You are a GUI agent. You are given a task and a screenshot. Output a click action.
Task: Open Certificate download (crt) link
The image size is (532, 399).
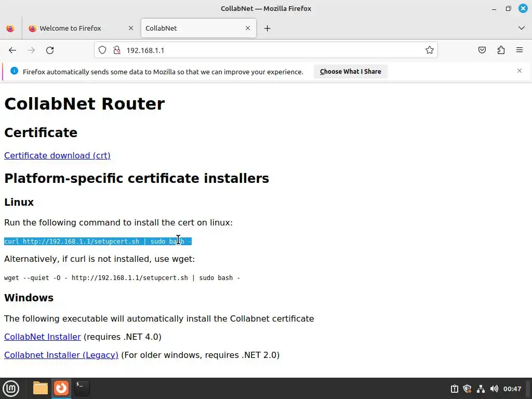coord(57,155)
